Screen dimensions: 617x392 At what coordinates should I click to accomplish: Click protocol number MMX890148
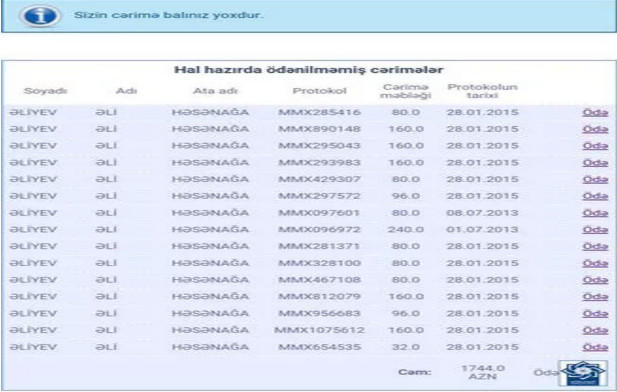(319, 129)
